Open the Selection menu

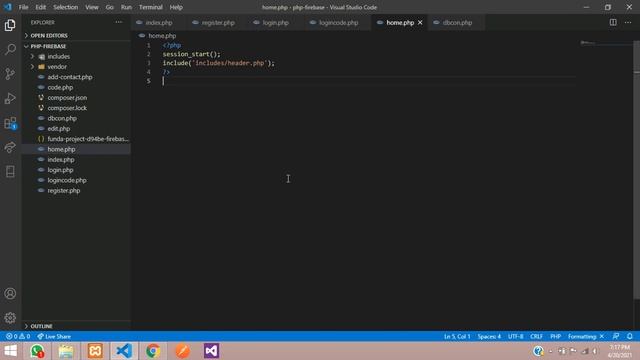point(65,7)
